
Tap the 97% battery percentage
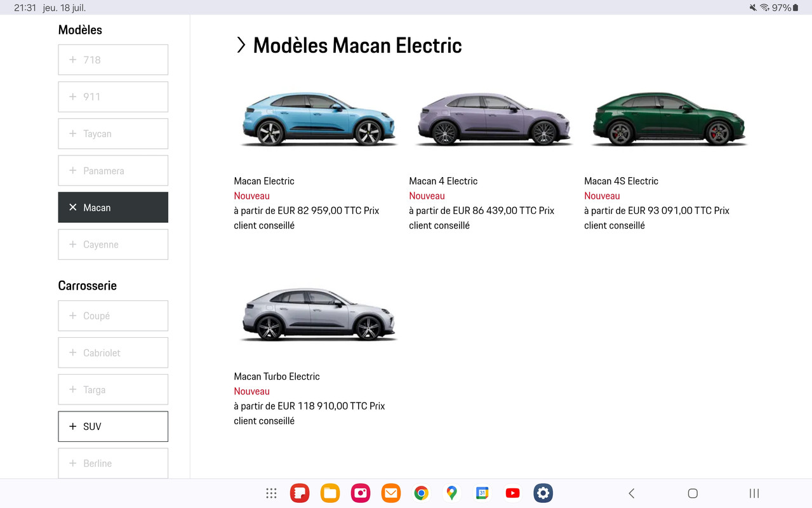(782, 8)
